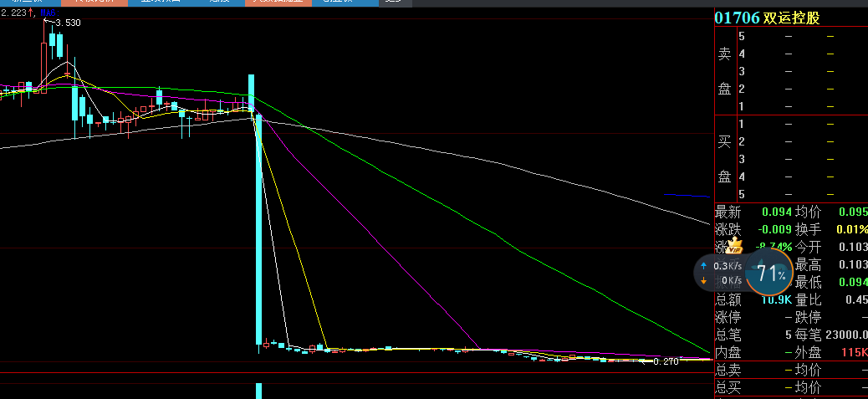The height and width of the screenshot is (399, 868).
Task: Select sell order level 1 row
Action: [x=786, y=107]
